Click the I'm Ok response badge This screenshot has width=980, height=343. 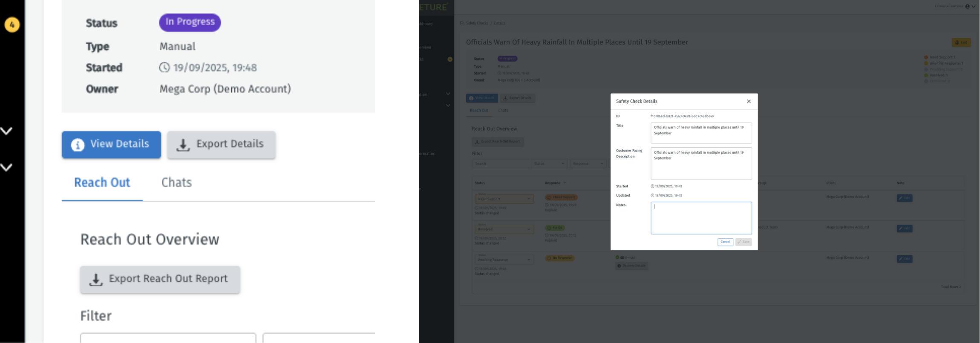click(x=555, y=228)
